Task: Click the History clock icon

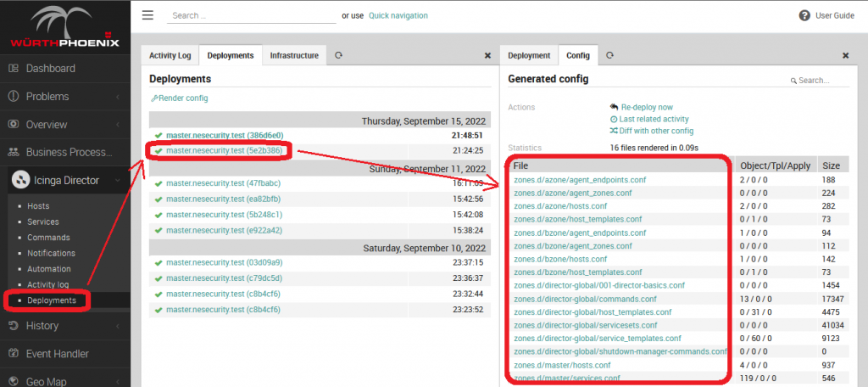Action: tap(14, 325)
